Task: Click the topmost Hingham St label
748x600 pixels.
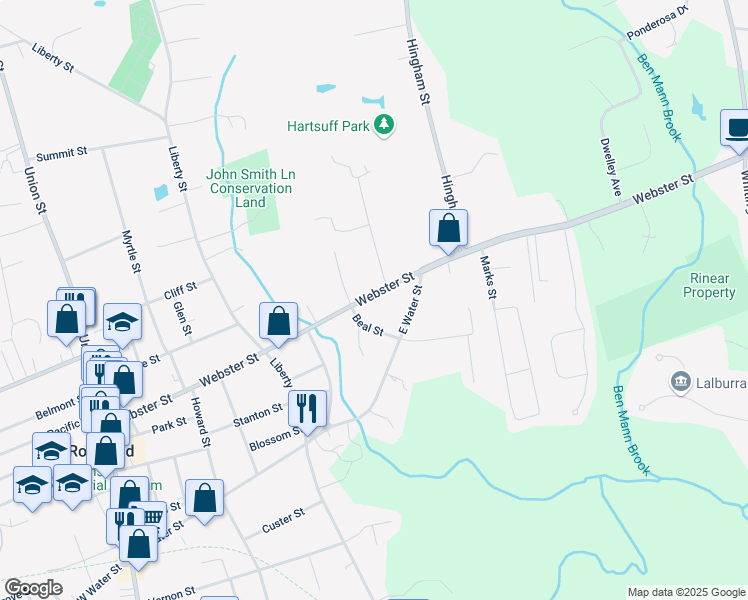Action: click(x=418, y=72)
